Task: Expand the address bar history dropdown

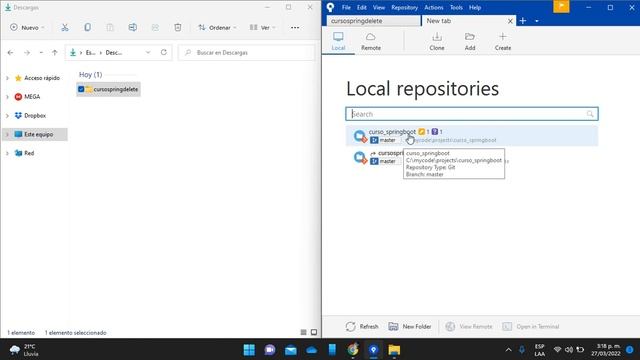Action: coord(148,52)
